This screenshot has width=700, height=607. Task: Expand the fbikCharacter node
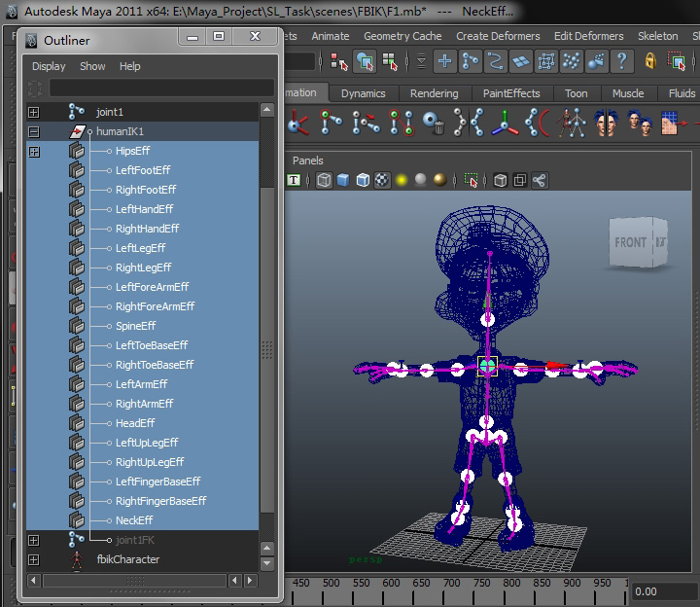pos(34,559)
